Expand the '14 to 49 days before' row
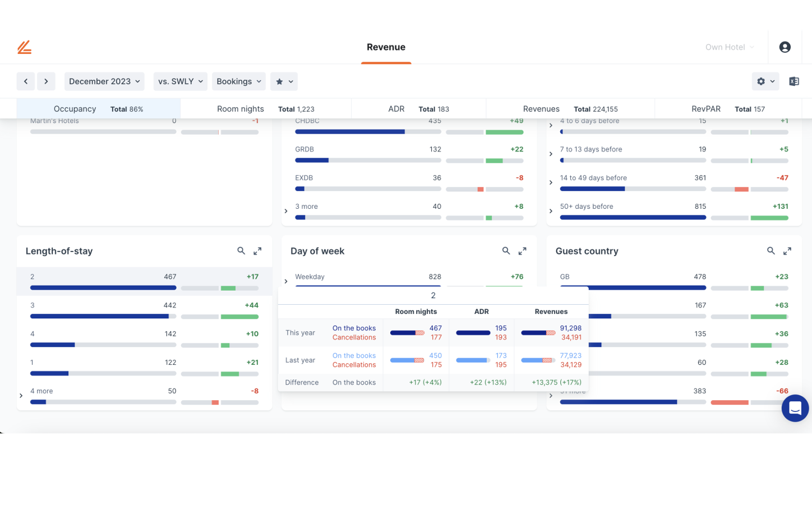Viewport: 812px width, 508px height. pyautogui.click(x=551, y=182)
